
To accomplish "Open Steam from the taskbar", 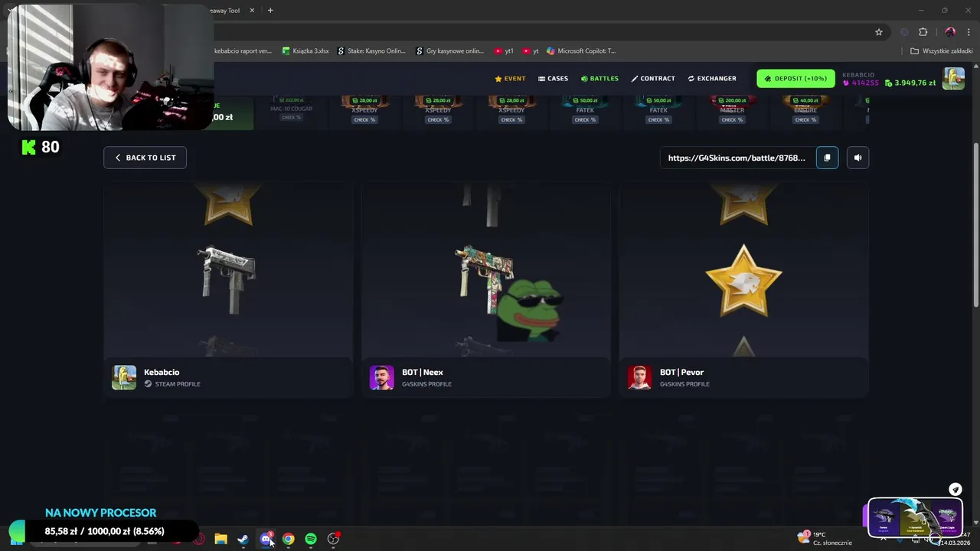I will [243, 539].
